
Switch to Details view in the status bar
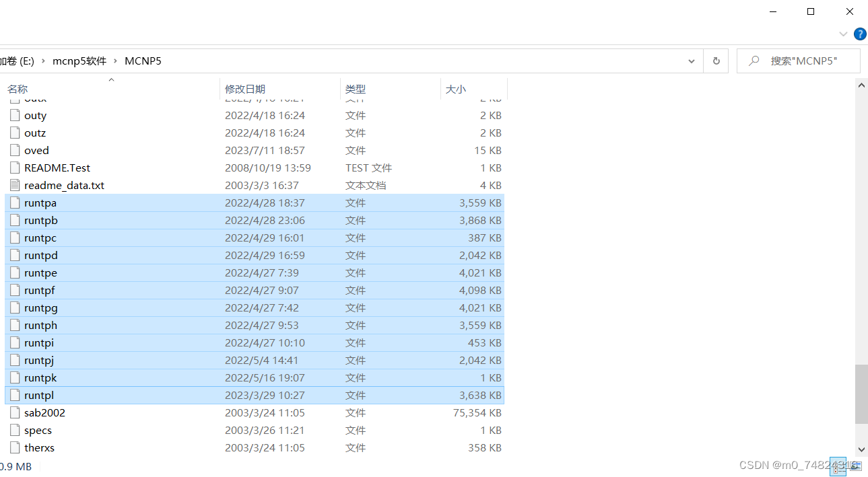[x=838, y=466]
